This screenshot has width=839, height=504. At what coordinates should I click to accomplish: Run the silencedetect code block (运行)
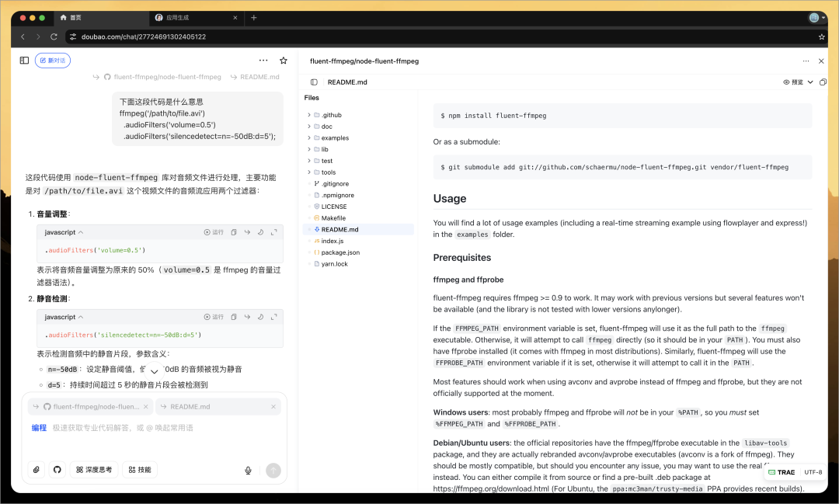click(214, 317)
